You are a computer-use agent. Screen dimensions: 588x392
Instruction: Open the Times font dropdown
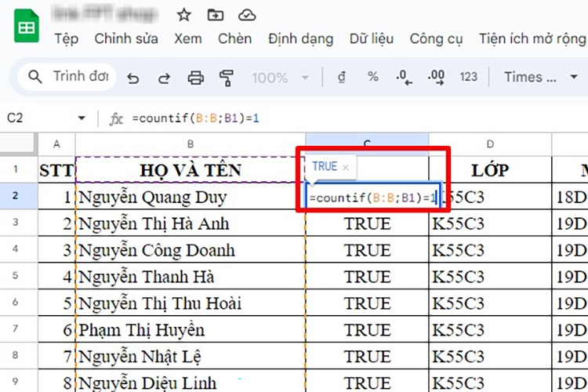click(540, 77)
